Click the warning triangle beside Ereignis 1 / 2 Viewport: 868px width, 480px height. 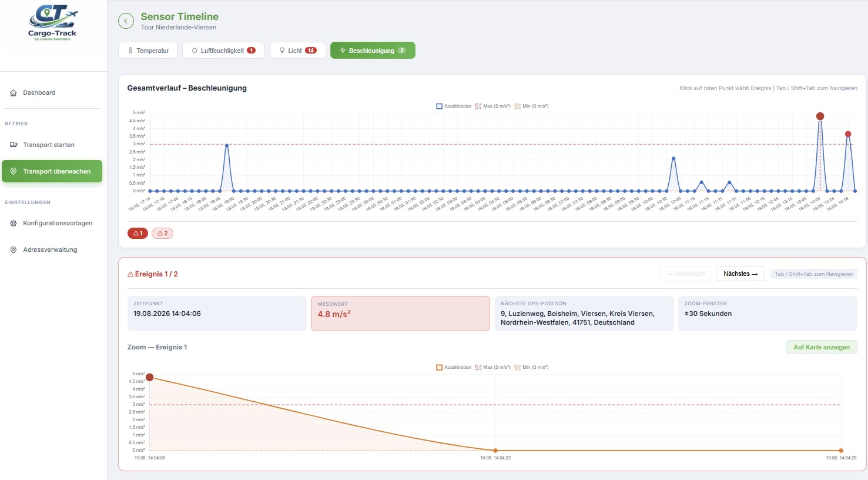coord(130,274)
